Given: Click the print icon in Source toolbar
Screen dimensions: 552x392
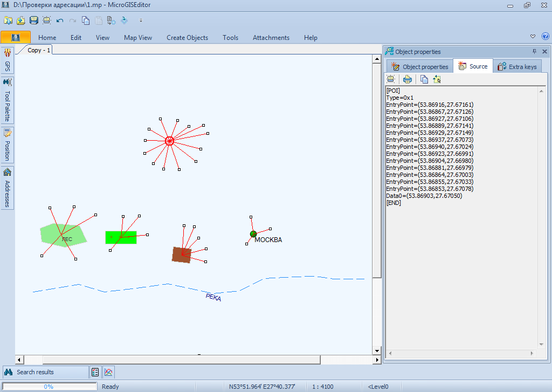Looking at the screenshot, I should tap(408, 79).
